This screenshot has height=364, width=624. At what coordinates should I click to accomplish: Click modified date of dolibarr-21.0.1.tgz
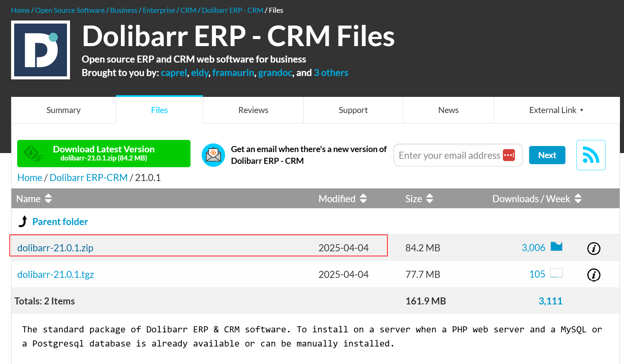[344, 274]
